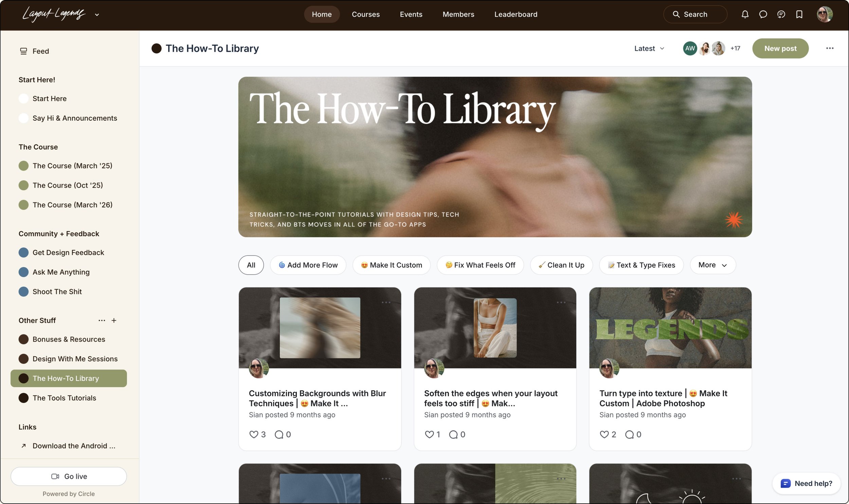
Task: Open comments on Soften the edges post
Action: (x=453, y=434)
